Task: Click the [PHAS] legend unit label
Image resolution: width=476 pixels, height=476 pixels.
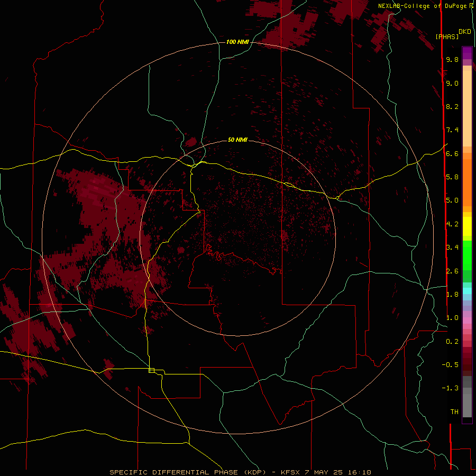Action: pos(447,37)
